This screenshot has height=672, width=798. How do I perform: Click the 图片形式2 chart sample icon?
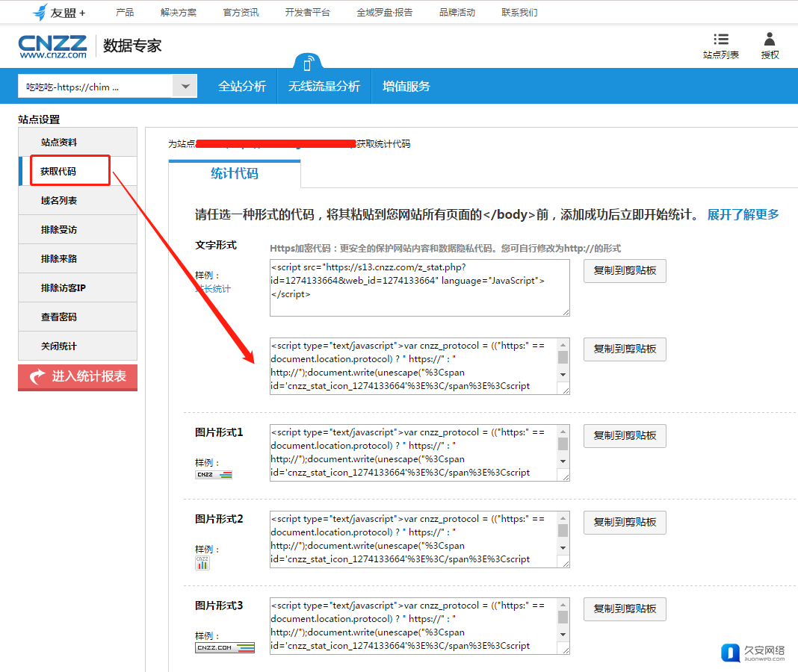(202, 563)
